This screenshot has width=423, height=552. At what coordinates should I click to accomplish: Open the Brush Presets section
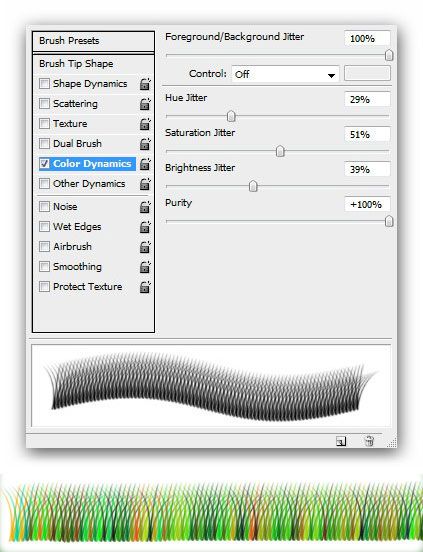(93, 41)
